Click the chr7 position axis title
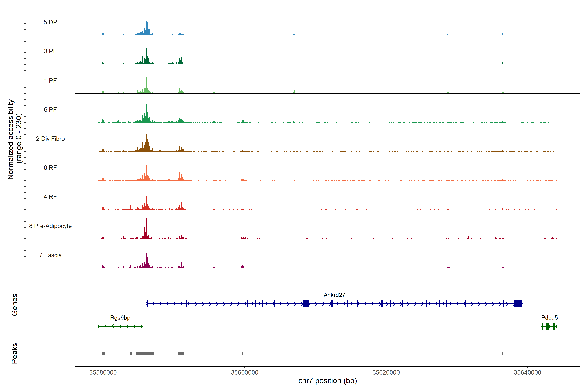The image size is (588, 392). [x=327, y=381]
